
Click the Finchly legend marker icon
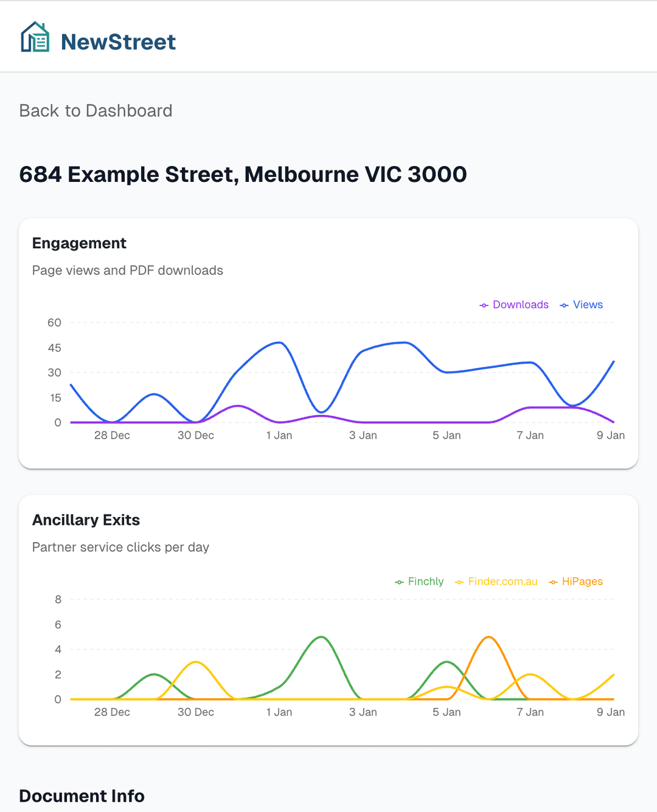398,581
